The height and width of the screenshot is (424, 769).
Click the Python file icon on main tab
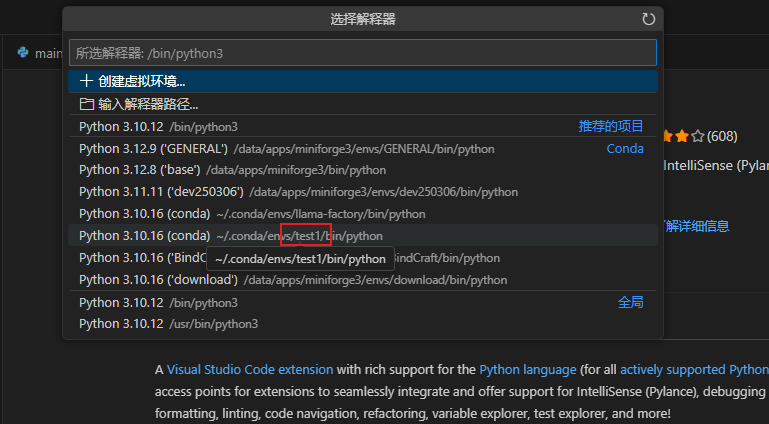pyautogui.click(x=23, y=52)
